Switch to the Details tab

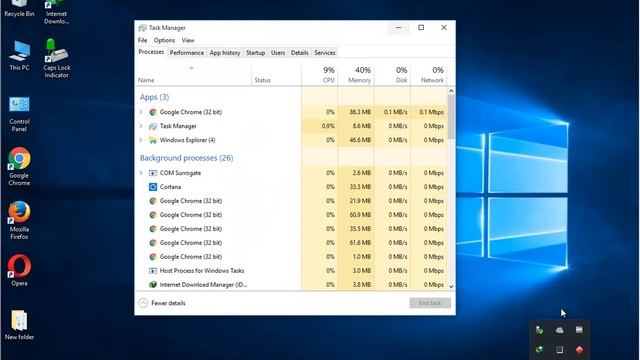tap(300, 53)
